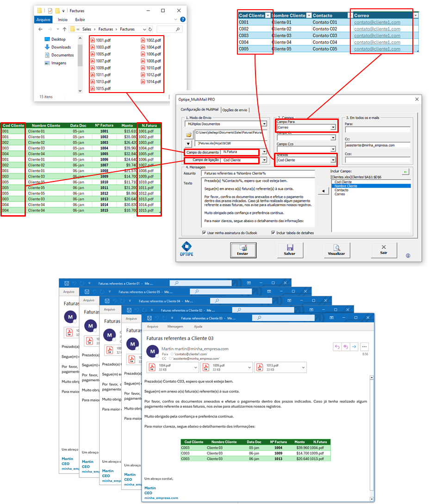The width and height of the screenshot is (429, 504).
Task: Open the More actions ellipsis in the email
Action: (x=364, y=347)
